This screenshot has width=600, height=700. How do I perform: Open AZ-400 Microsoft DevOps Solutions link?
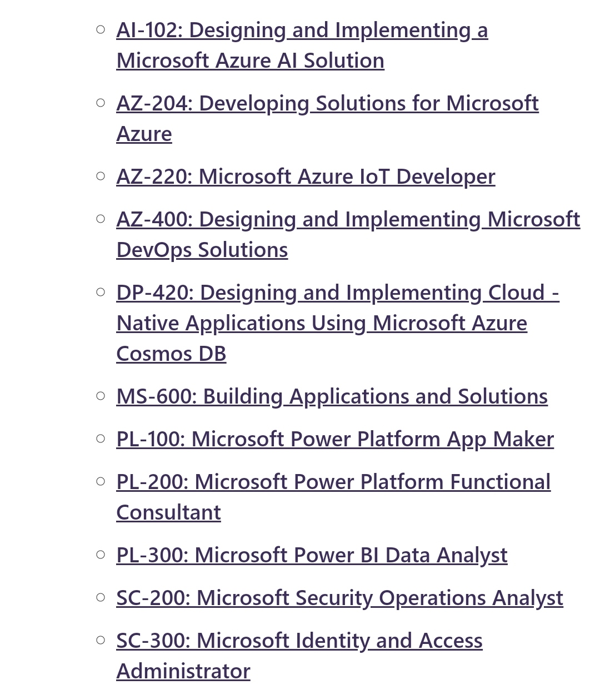click(x=348, y=235)
